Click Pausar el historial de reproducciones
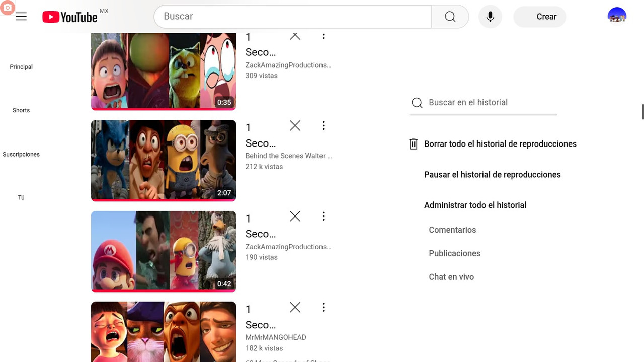Viewport: 644px width, 362px height. pyautogui.click(x=492, y=175)
